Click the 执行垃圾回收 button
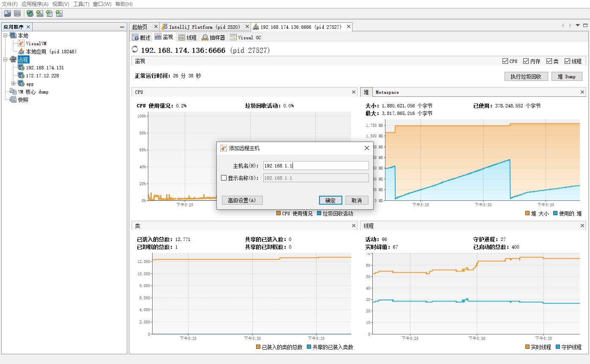This screenshot has height=364, width=590. pyautogui.click(x=526, y=77)
